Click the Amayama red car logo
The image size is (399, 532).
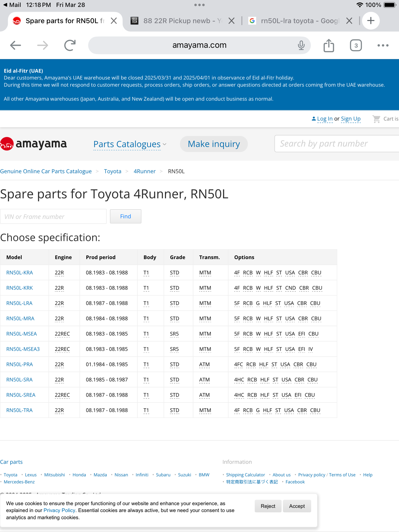(7, 144)
